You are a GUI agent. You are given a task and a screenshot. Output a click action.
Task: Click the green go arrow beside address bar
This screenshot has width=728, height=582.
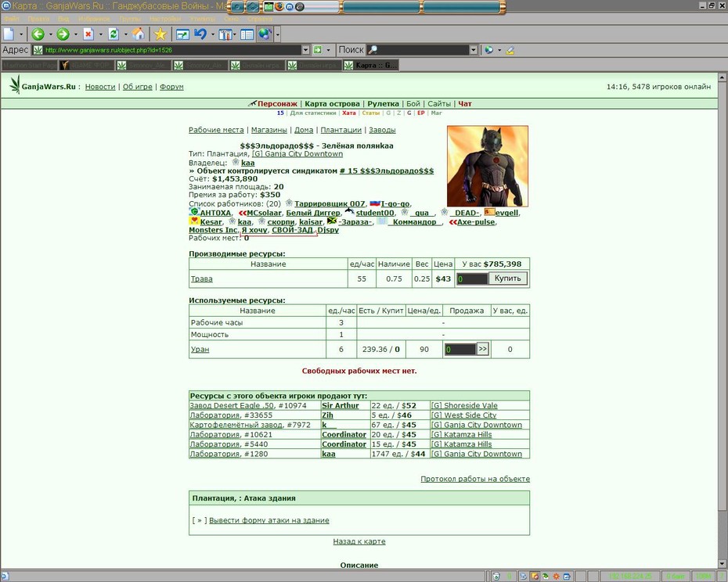[318, 49]
